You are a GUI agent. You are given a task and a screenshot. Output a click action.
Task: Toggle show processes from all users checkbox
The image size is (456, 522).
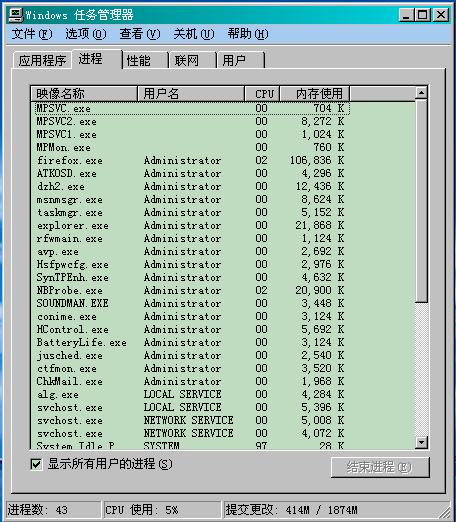coord(36,464)
